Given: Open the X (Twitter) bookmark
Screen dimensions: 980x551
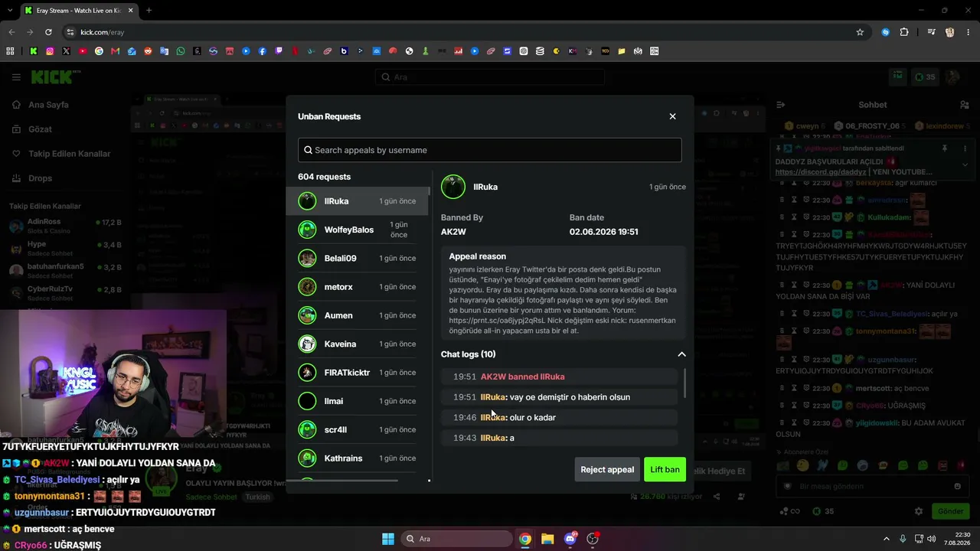Looking at the screenshot, I should click(x=67, y=51).
